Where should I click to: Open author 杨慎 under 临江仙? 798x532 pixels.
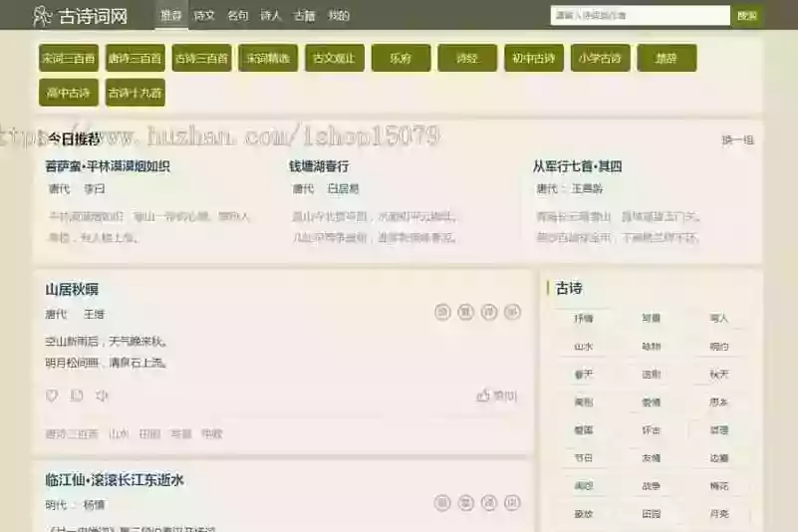click(95, 505)
